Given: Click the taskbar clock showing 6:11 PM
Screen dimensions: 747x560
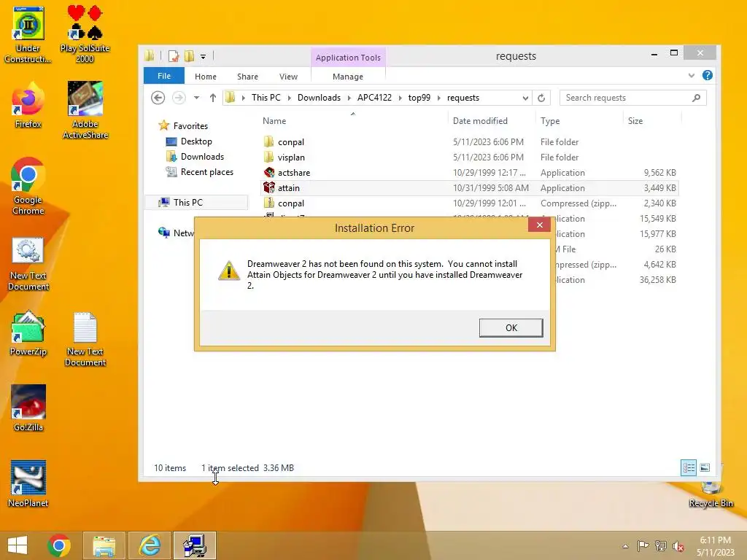Looking at the screenshot, I should (x=715, y=546).
